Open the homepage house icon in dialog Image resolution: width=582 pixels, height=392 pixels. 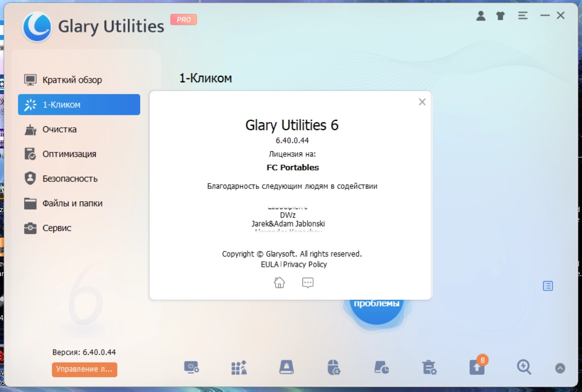point(279,283)
